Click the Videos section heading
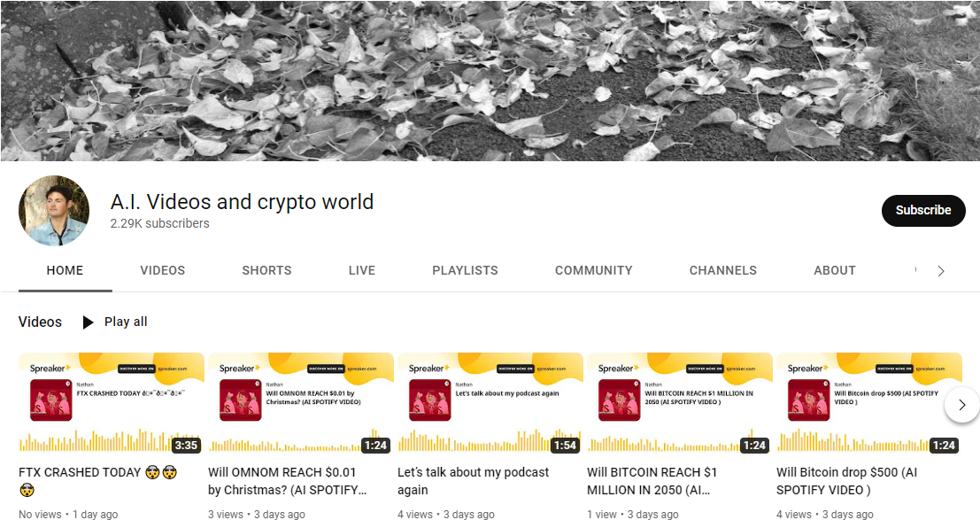 40,322
